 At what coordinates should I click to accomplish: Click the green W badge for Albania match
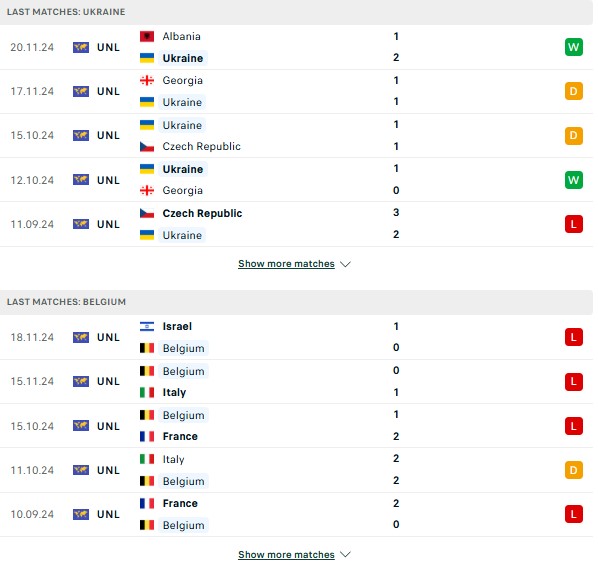point(574,47)
